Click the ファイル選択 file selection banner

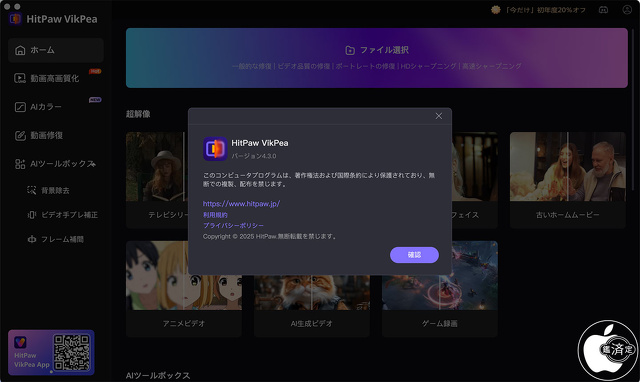click(376, 58)
